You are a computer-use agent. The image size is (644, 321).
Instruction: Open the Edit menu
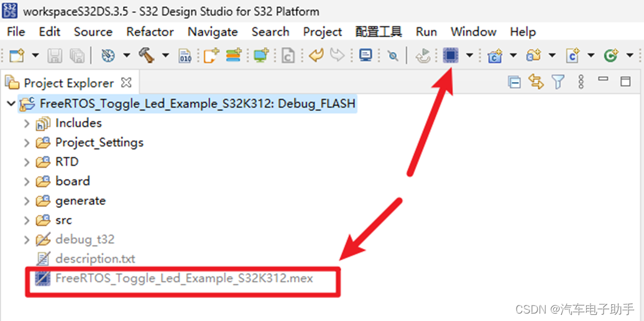click(x=50, y=32)
